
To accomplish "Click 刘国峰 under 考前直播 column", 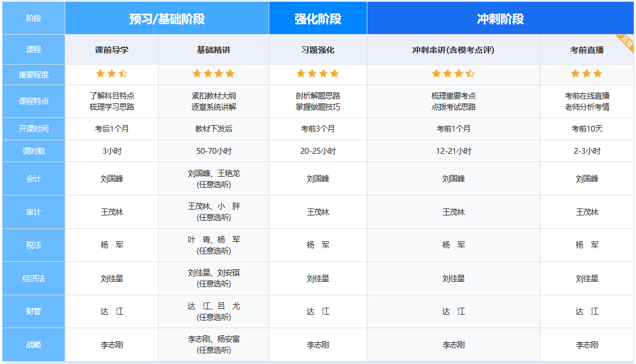I will pyautogui.click(x=587, y=178).
